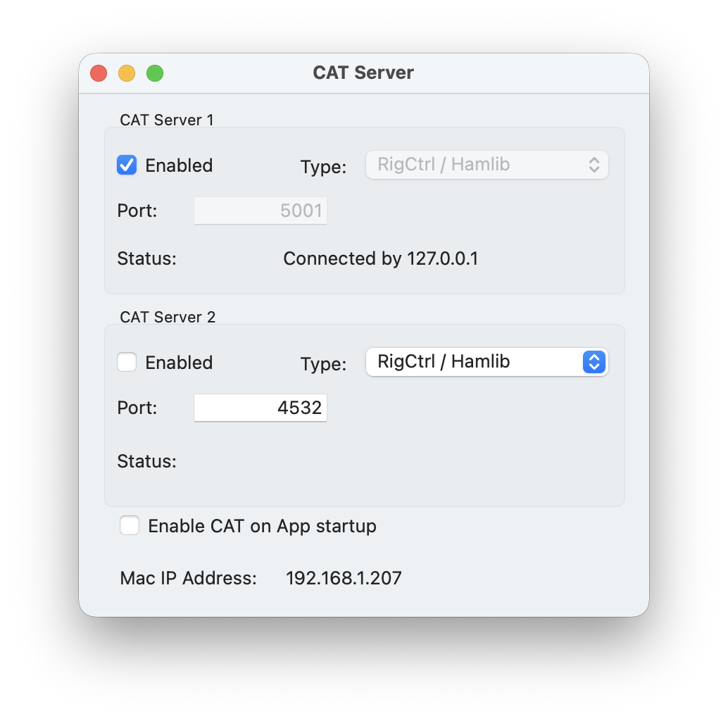
Task: Uncheck the CAT Server 1 Enabled checkbox
Action: click(127, 165)
